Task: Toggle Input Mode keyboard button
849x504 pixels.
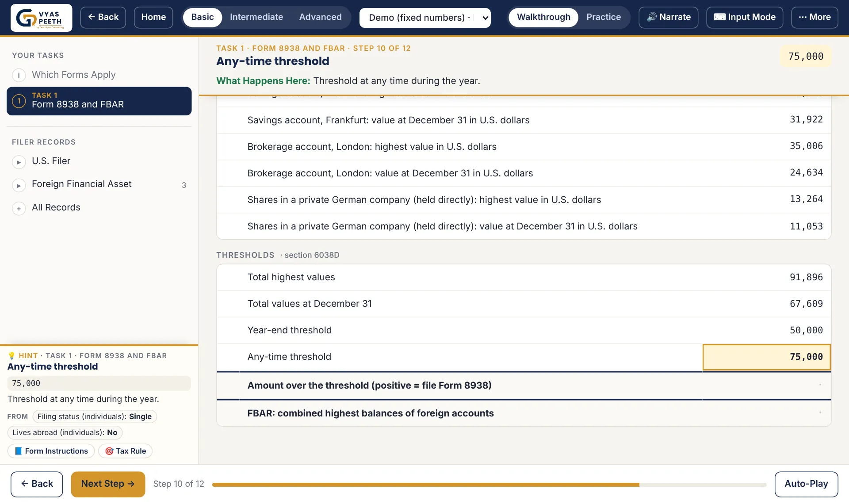Action: (x=745, y=17)
